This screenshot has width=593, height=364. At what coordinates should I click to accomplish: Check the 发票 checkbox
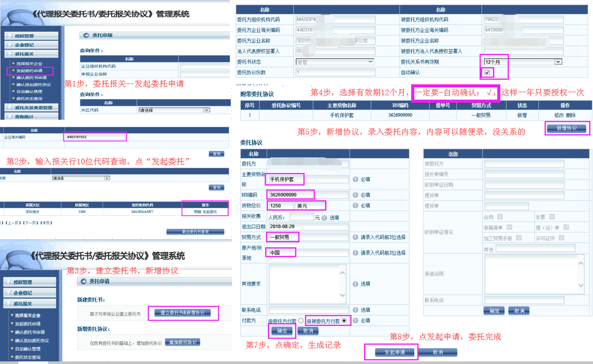[x=552, y=216]
